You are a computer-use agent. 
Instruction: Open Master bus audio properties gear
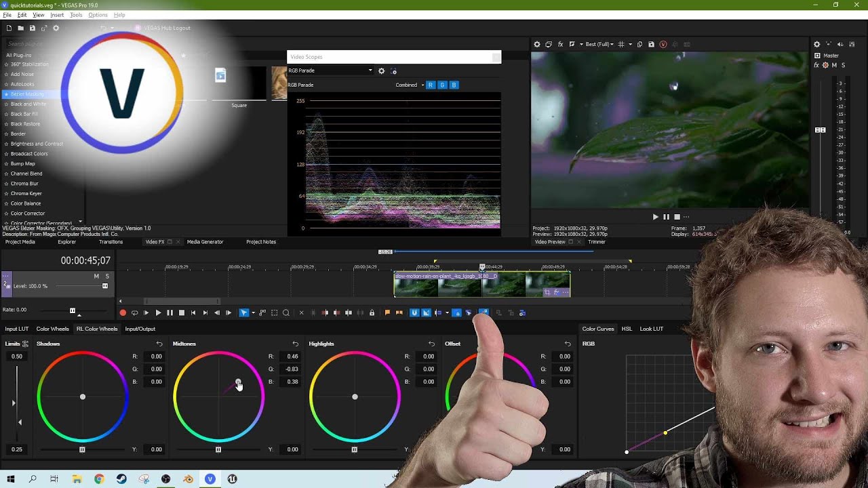(816, 44)
